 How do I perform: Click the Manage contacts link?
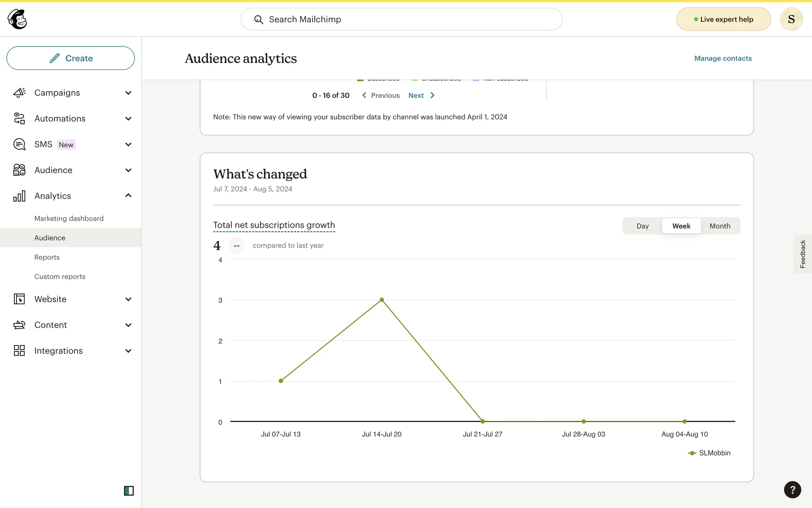click(x=723, y=58)
